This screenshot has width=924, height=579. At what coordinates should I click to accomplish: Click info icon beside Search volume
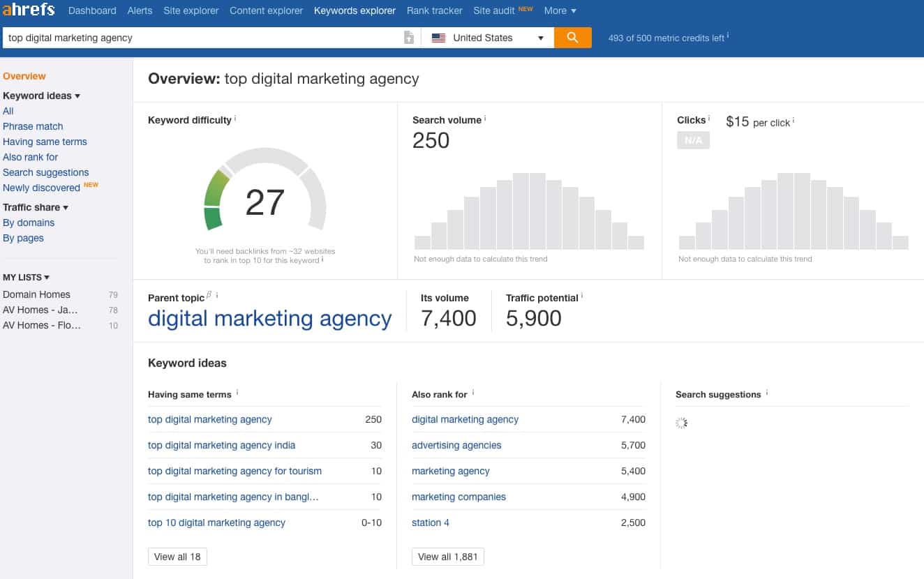click(x=485, y=119)
